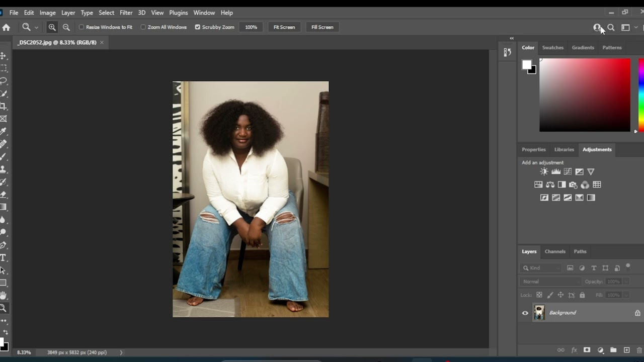Image resolution: width=644 pixels, height=362 pixels.
Task: Select the Blur tool
Action: coord(3,220)
